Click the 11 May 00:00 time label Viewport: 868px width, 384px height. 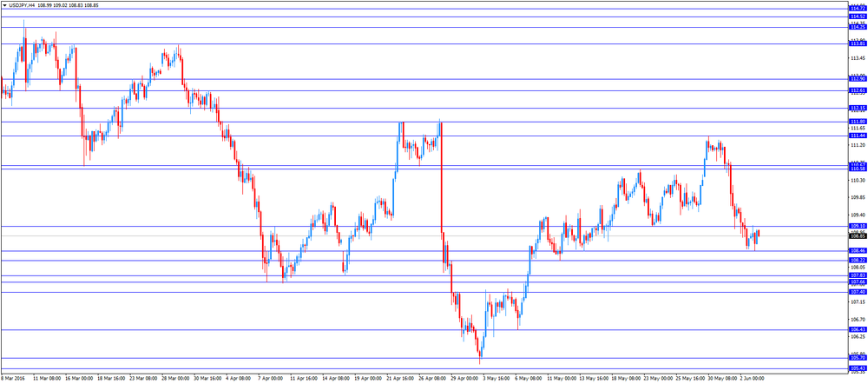[562, 379]
